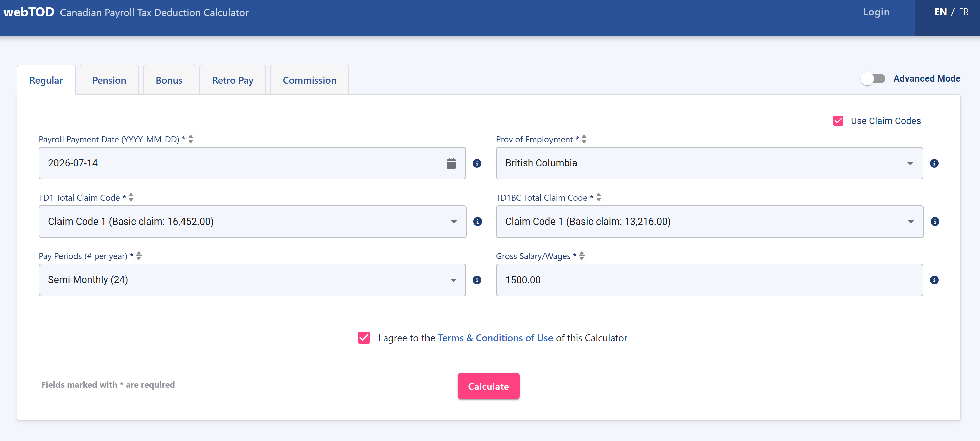980x441 pixels.
Task: Switch to the Retro Pay tab
Action: 232,80
